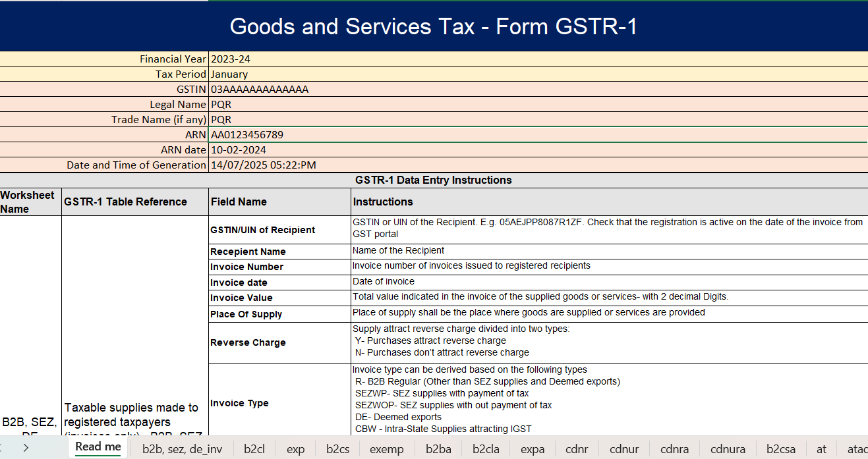868x459 pixels.
Task: Open the b2cla worksheet tab
Action: tap(484, 448)
